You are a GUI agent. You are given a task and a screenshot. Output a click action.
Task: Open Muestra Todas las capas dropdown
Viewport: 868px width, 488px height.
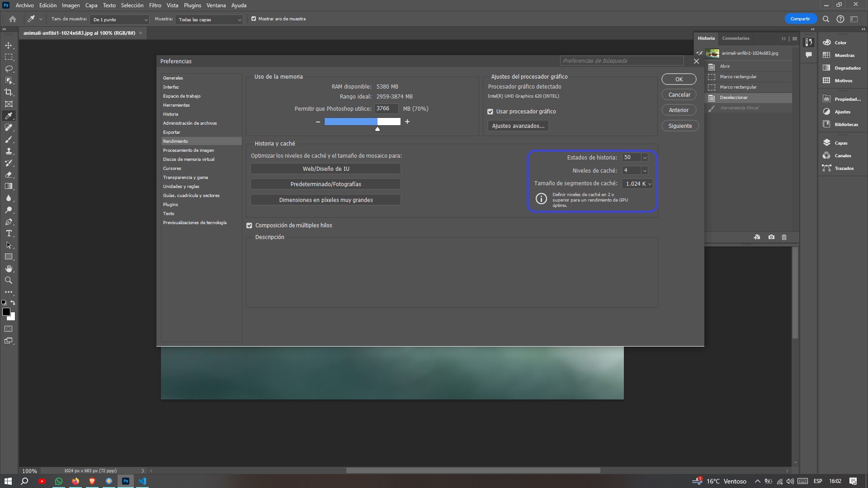pyautogui.click(x=209, y=19)
